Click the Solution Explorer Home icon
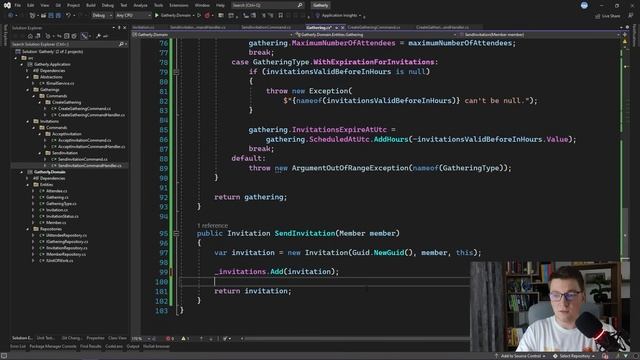The image size is (640, 360). click(x=30, y=36)
